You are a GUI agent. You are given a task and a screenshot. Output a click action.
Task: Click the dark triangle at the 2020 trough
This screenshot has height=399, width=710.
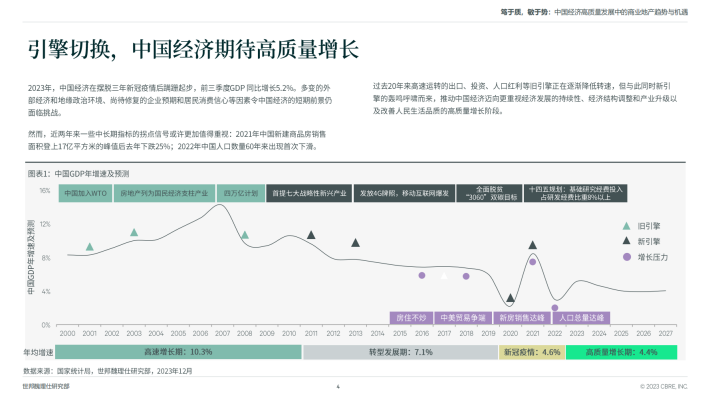click(510, 298)
